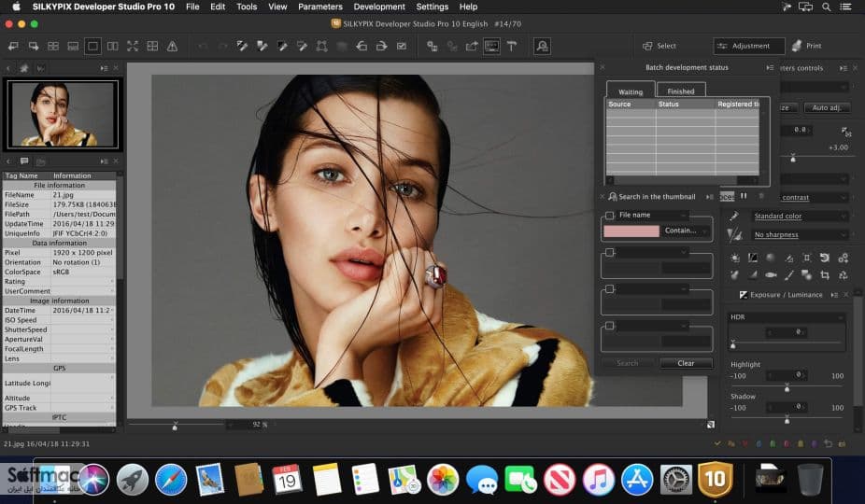The height and width of the screenshot is (504, 865).
Task: Select the white balance sun icon
Action: pos(735,258)
